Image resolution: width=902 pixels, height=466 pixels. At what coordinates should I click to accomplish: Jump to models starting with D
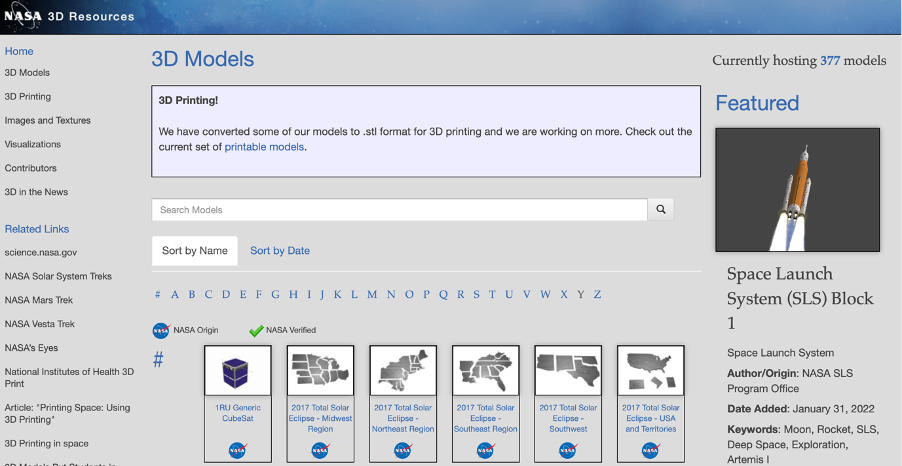[x=226, y=295]
